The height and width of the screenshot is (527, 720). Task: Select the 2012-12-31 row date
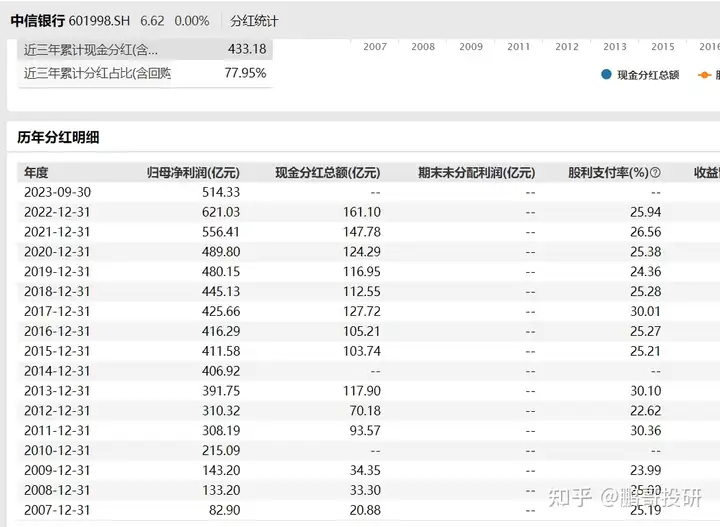(57, 411)
